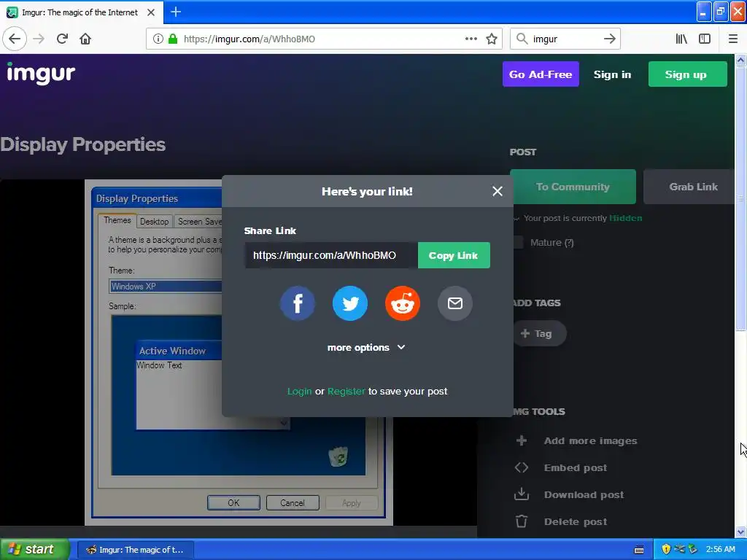Close the Here's your link dialog

tap(498, 192)
